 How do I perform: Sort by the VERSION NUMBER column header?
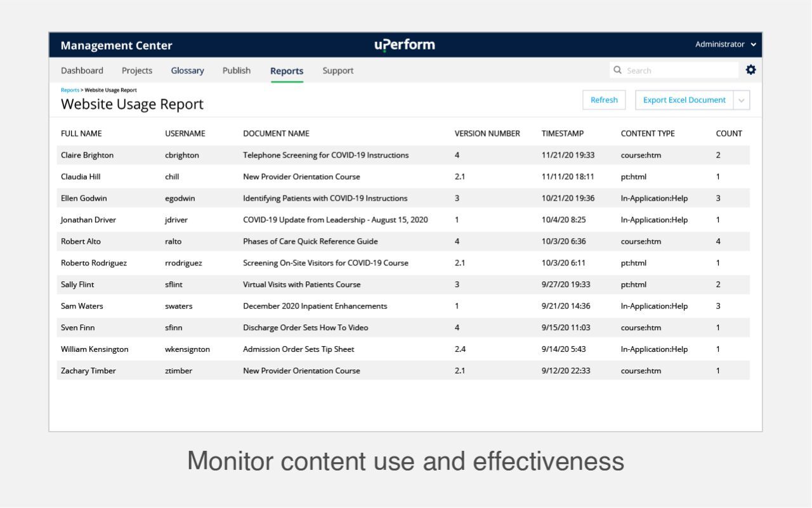(x=487, y=133)
